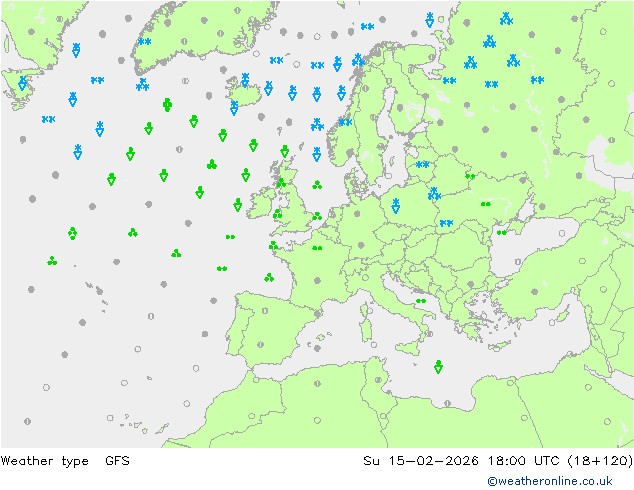Click the cloud dot over Turkey

tap(535, 291)
